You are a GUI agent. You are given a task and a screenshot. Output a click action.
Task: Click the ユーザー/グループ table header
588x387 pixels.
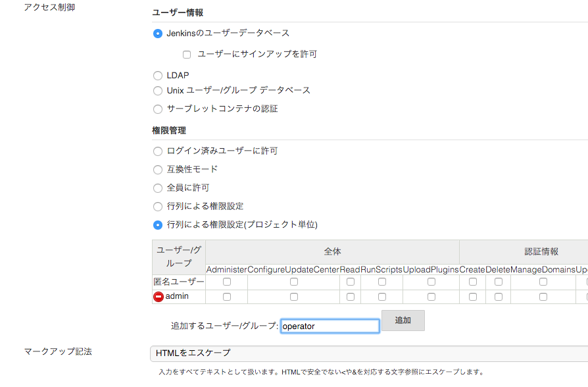point(179,257)
